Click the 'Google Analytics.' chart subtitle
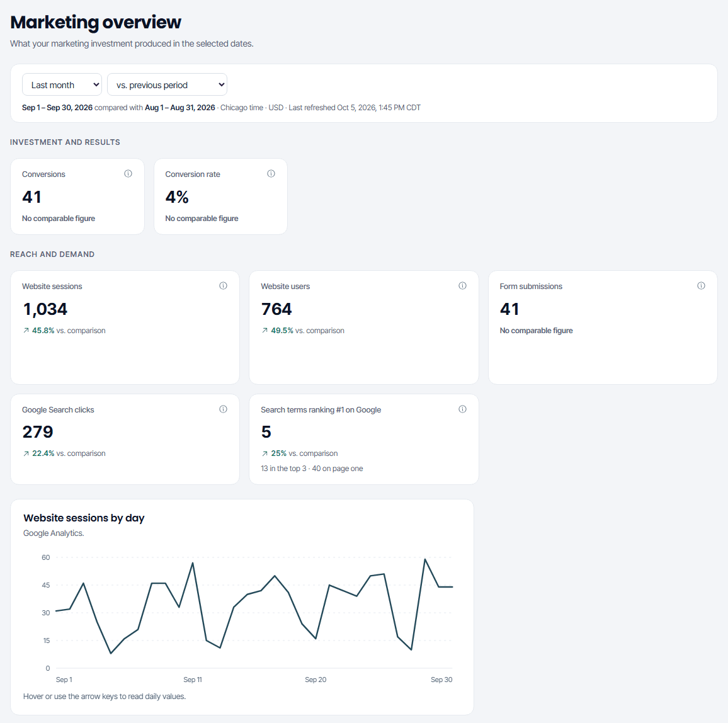 [54, 533]
